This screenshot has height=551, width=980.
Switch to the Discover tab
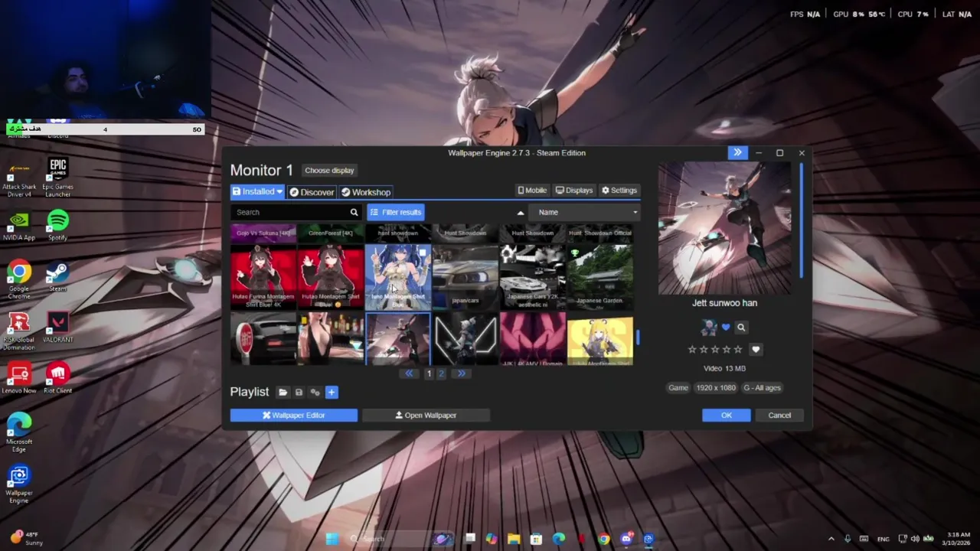tap(312, 192)
